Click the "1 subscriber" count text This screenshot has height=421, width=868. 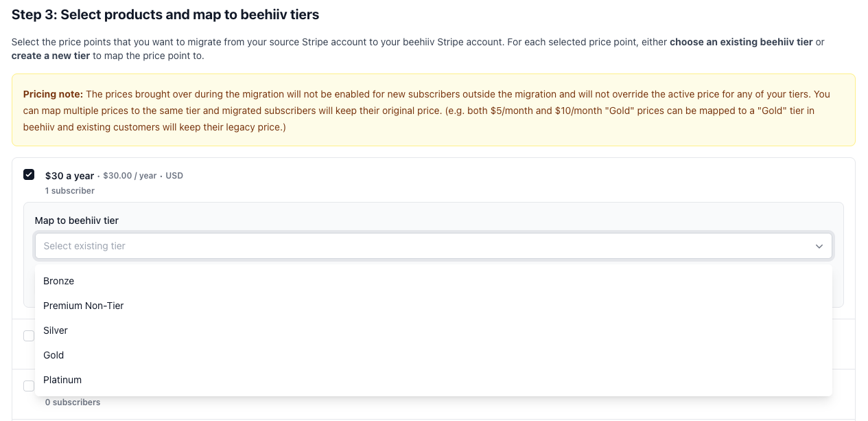[x=70, y=191]
